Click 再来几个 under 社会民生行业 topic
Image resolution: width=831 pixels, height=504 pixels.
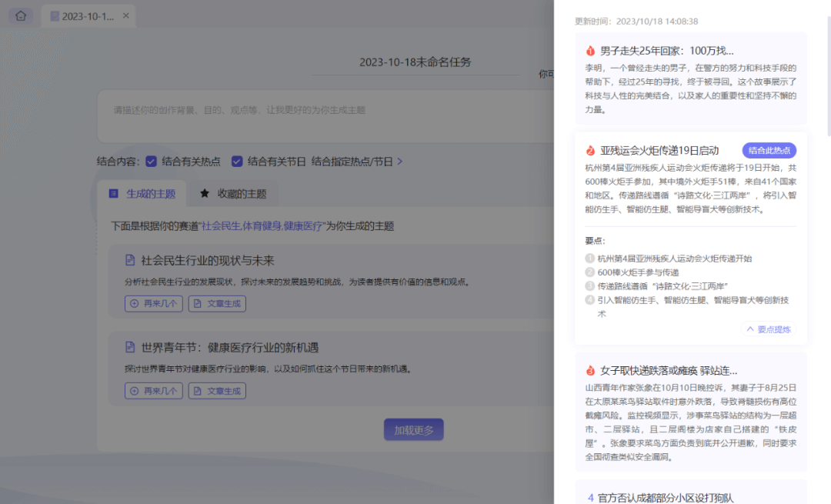coord(154,304)
